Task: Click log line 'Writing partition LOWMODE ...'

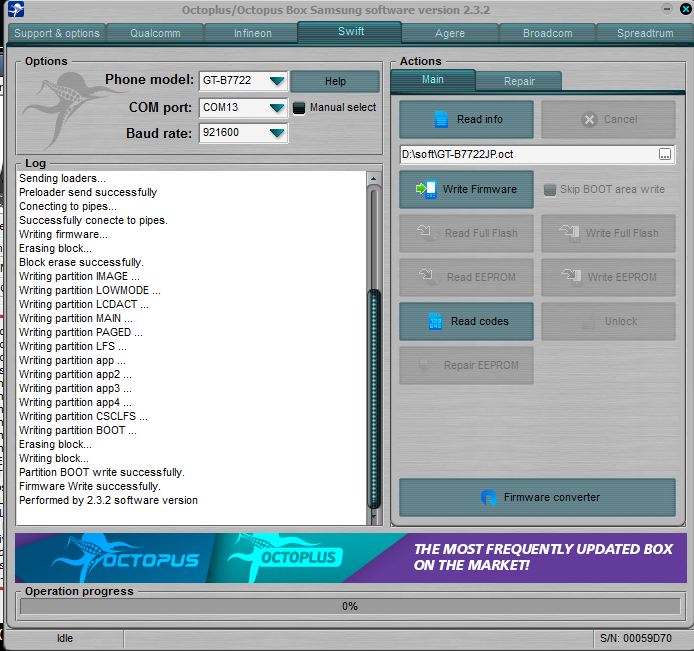Action: coord(90,290)
